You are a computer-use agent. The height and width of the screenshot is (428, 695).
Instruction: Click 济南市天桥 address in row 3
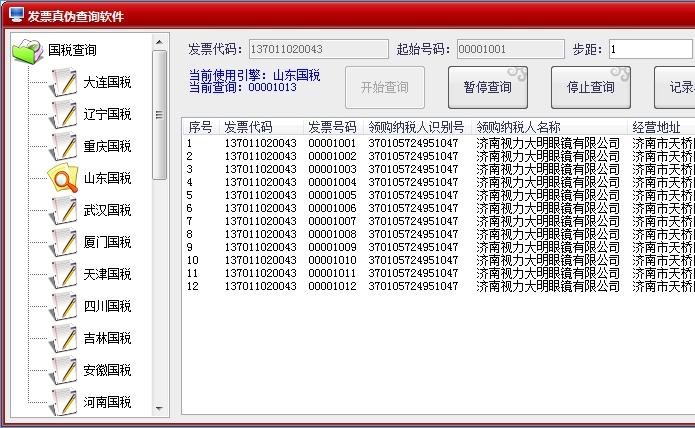pos(663,169)
